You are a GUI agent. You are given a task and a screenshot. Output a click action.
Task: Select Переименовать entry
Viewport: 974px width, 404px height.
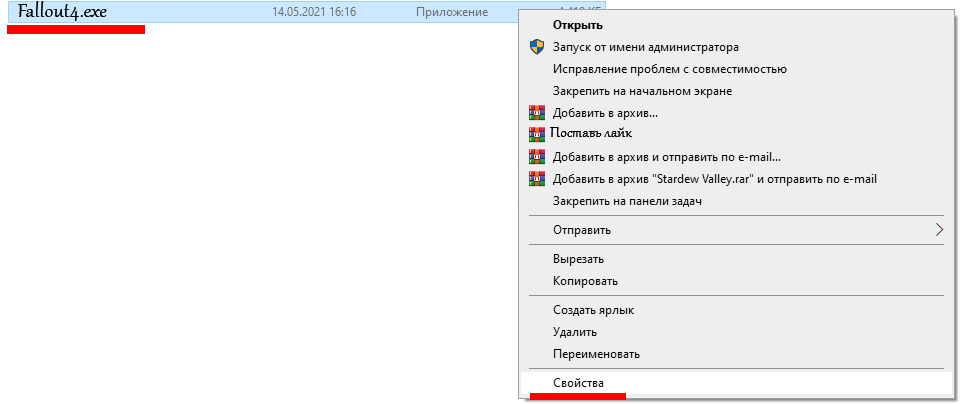point(596,354)
